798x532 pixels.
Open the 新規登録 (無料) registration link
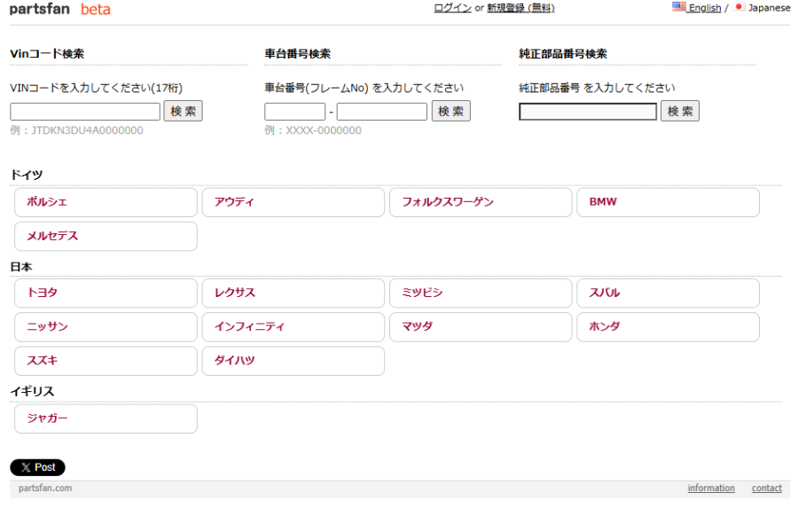[520, 8]
